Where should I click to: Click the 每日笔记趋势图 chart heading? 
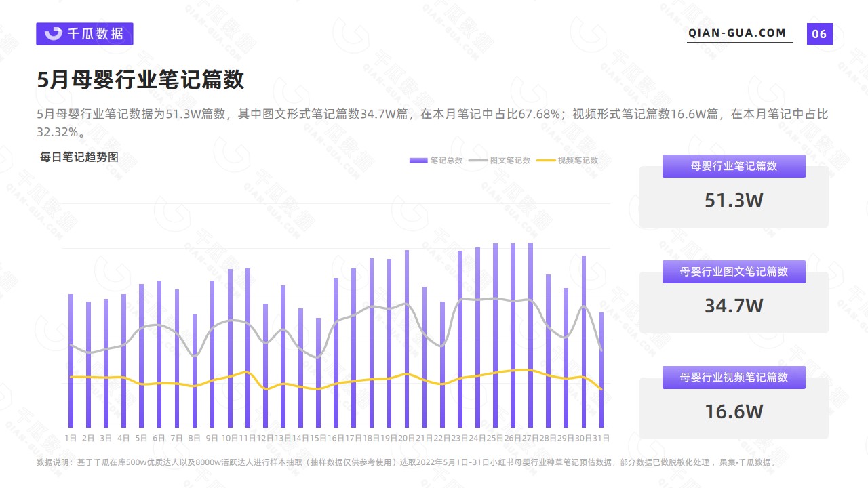[79, 157]
